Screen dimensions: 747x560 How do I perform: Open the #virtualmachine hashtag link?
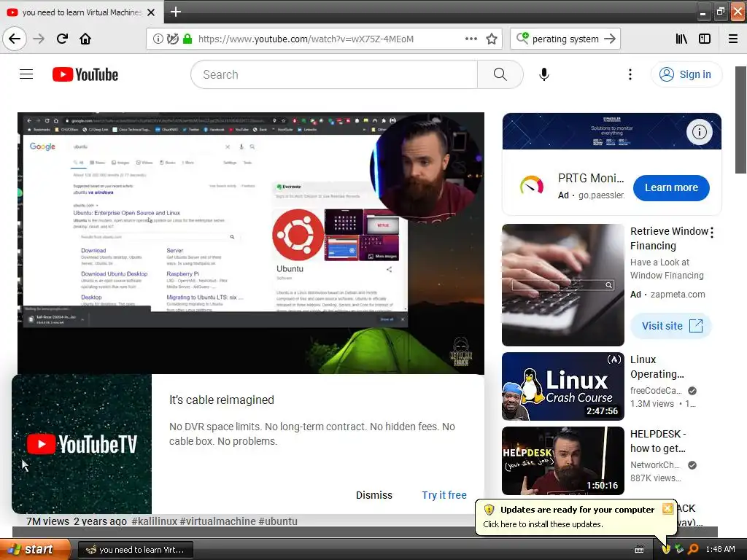pyautogui.click(x=217, y=521)
